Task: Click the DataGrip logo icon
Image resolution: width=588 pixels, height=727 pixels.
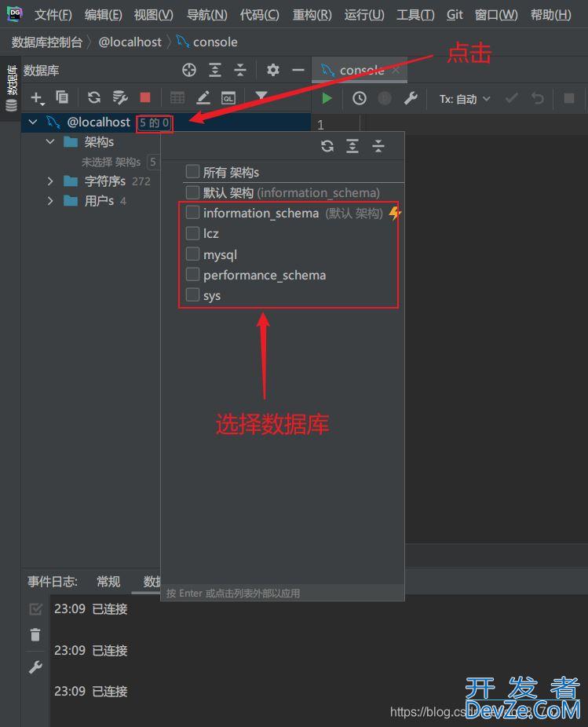Action: pyautogui.click(x=14, y=14)
